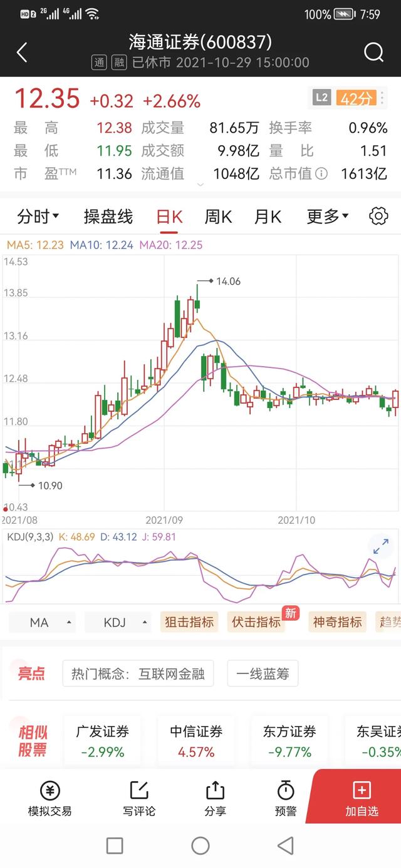Open the L2 level-2 quotes badge

point(321,98)
